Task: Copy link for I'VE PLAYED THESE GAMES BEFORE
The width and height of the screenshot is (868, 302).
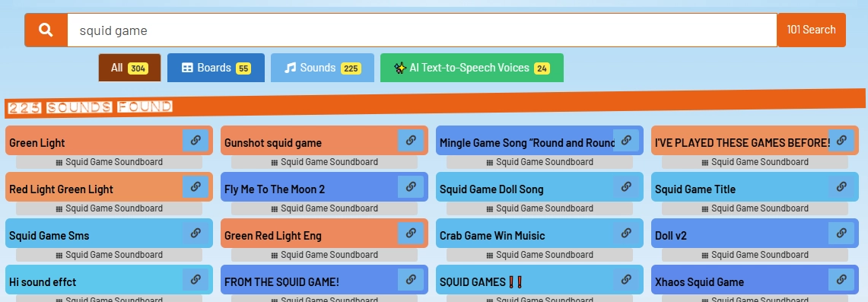Action: click(x=841, y=141)
